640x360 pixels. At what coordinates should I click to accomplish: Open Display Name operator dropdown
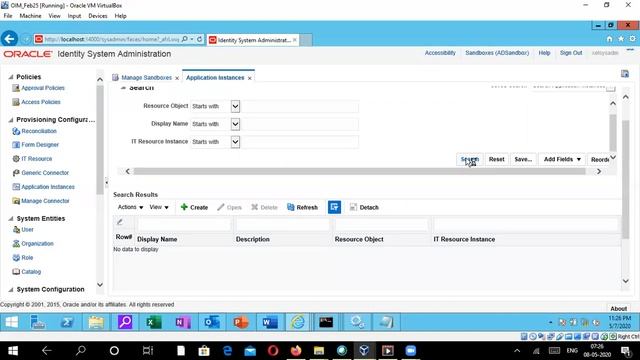(235, 124)
